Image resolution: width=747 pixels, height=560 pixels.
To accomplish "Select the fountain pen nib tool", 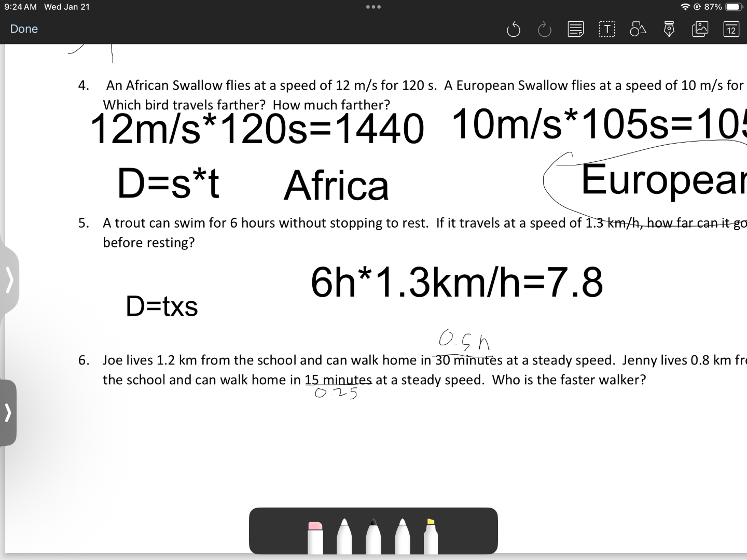I will click(669, 30).
